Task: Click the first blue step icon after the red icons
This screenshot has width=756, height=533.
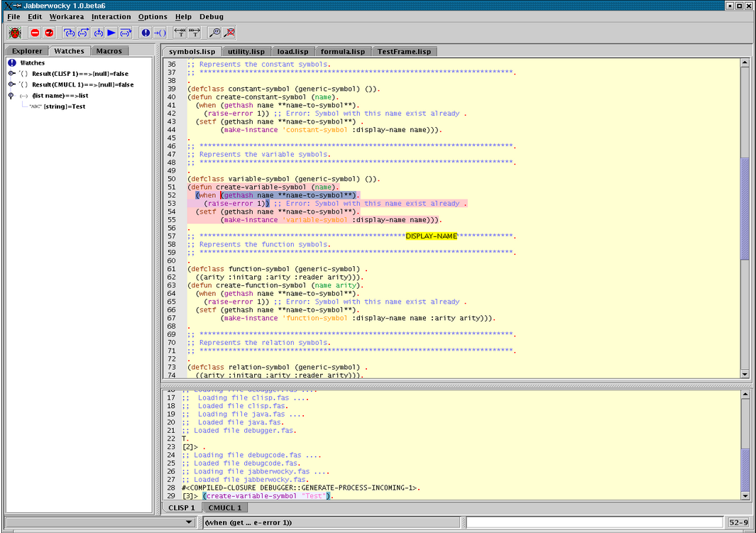Action: pos(69,33)
